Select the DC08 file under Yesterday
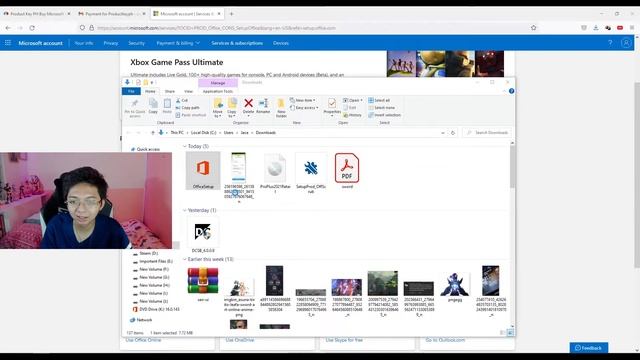The image size is (640, 360). [x=203, y=235]
